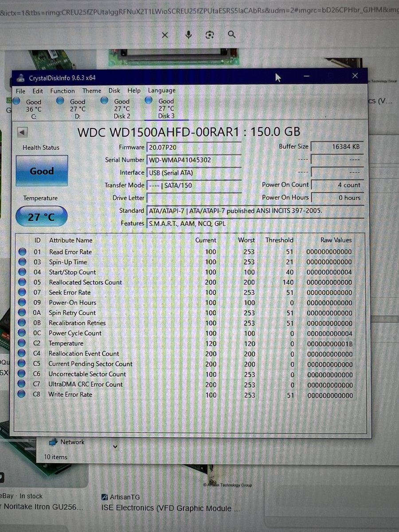Viewport: 399px width, 532px height.
Task: Click the CrystalDiskInfo title bar app icon
Action: (21, 78)
